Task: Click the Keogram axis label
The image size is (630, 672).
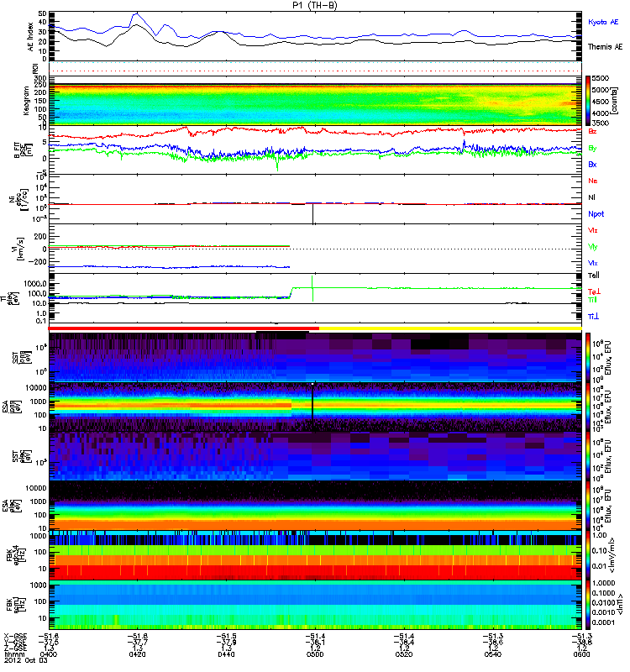Action: click(x=26, y=100)
